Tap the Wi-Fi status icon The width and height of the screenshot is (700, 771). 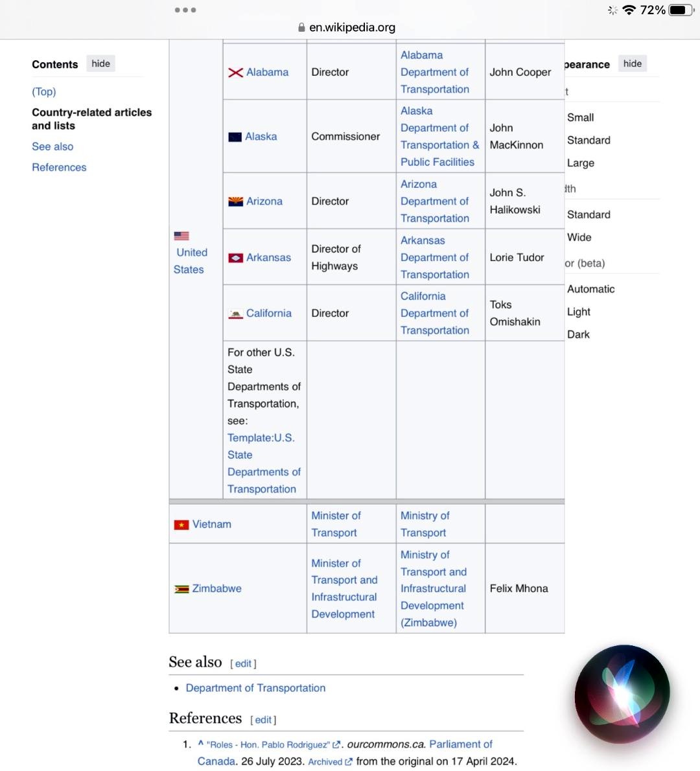pos(629,10)
